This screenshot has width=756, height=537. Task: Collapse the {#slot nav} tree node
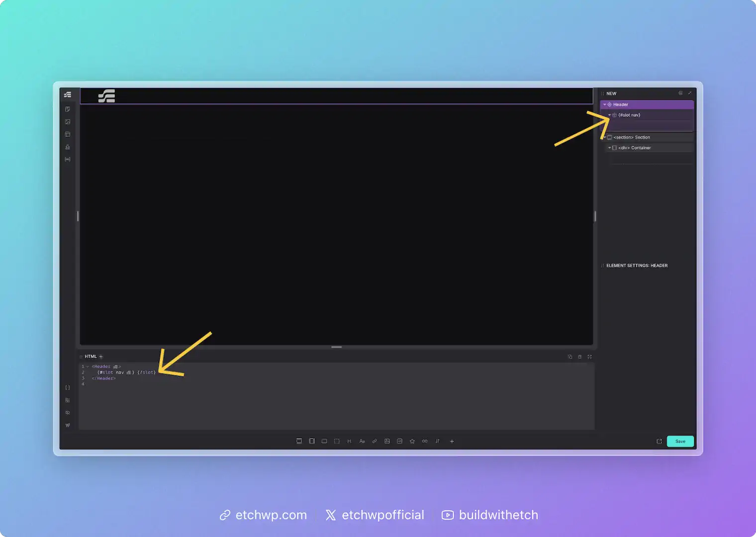[x=609, y=115]
